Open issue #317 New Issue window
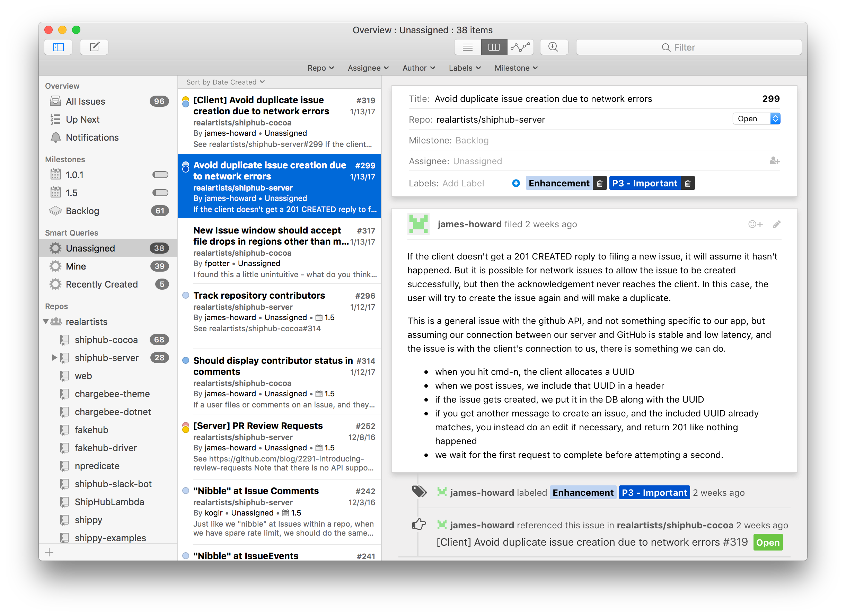 coord(279,252)
